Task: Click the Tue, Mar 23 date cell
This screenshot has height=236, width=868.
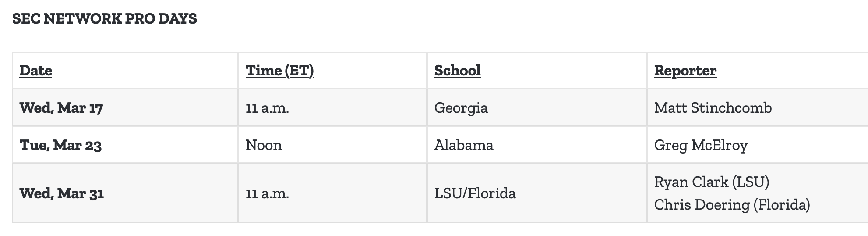Action: pyautogui.click(x=60, y=145)
